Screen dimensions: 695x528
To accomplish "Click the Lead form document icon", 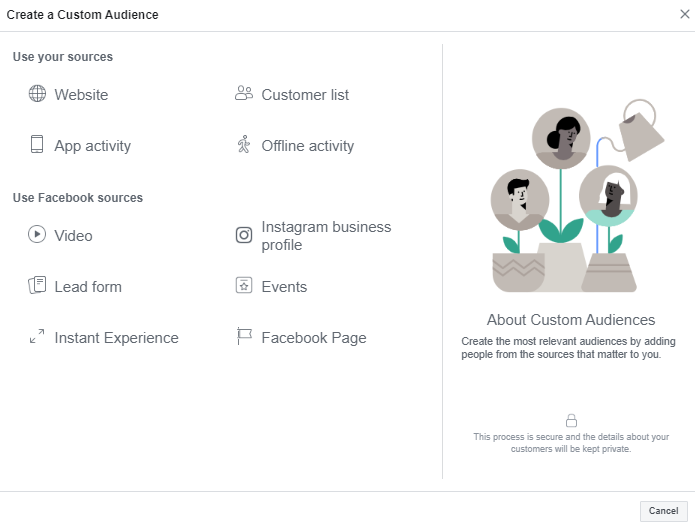I will click(x=37, y=286).
